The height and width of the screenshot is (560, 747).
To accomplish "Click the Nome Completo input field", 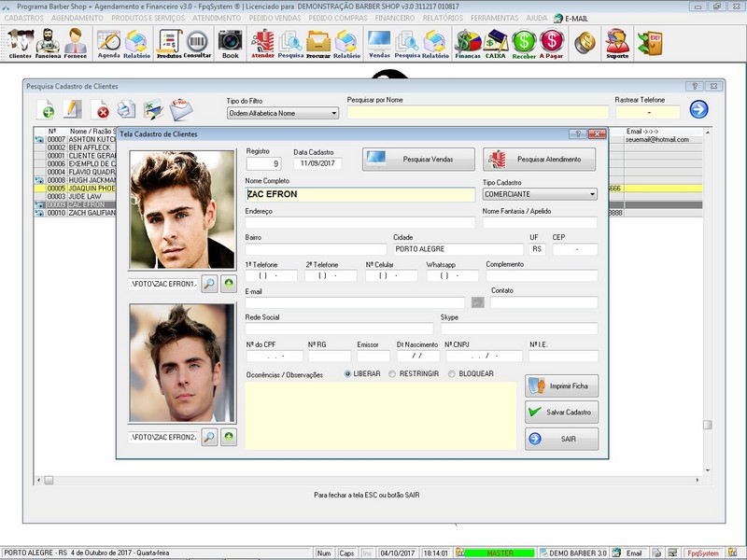I will [x=359, y=195].
